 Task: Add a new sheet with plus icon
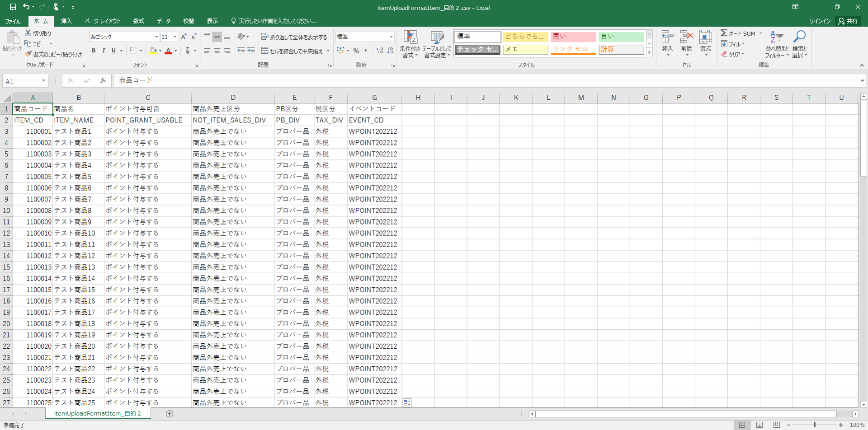170,414
